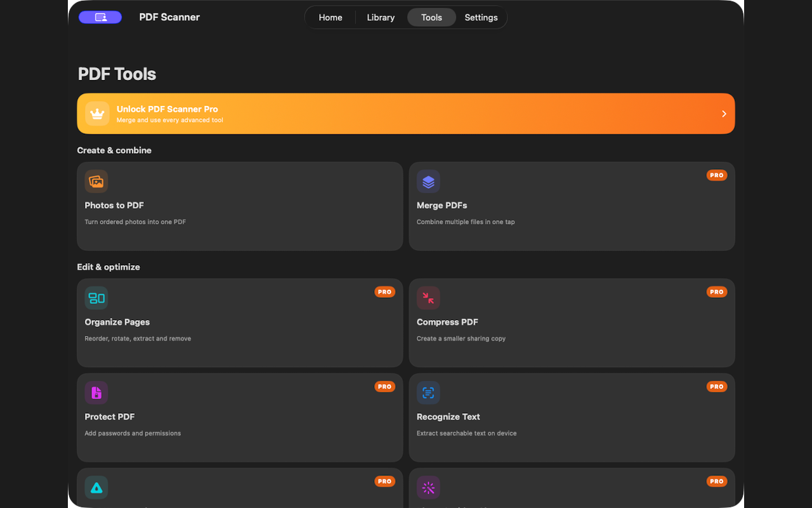
Task: Click the purple scanner logo icon
Action: click(x=100, y=17)
